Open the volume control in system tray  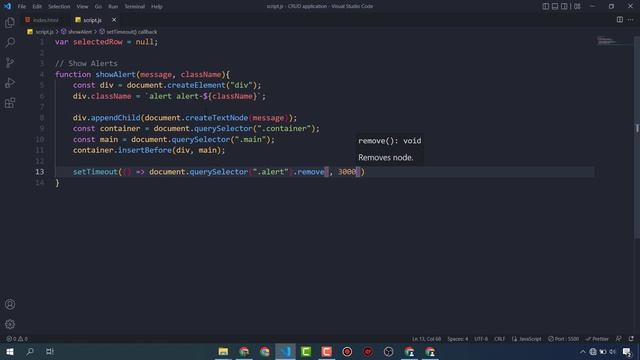point(613,351)
